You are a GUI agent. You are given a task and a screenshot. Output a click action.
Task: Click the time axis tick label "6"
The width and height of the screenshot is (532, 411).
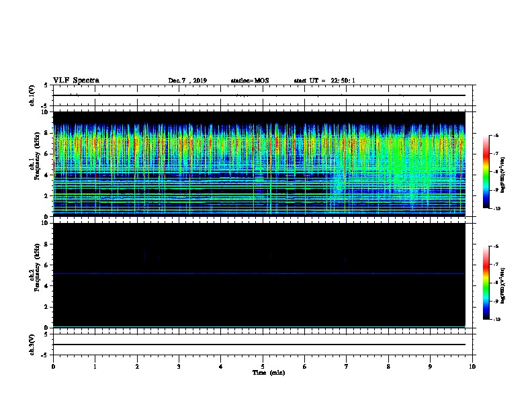coord(304,367)
